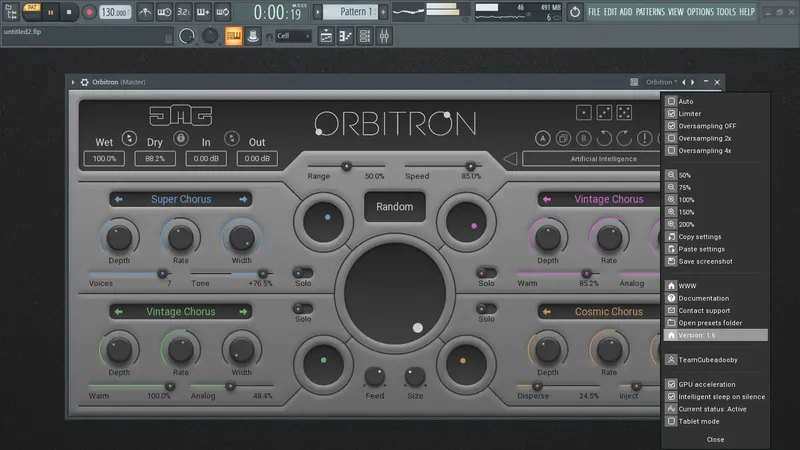This screenshot has height=450, width=800.
Task: Pause playback with the pause button
Action: click(51, 12)
